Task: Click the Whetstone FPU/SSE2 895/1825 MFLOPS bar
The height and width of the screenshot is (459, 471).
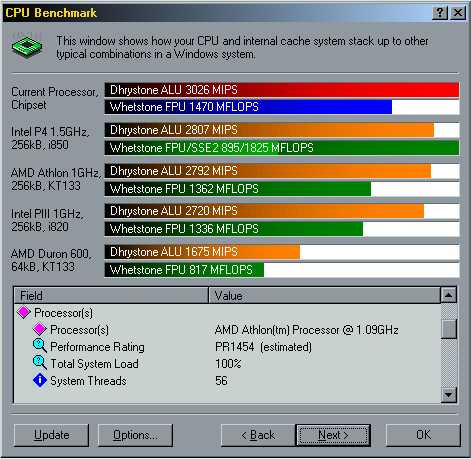Action: click(x=282, y=148)
